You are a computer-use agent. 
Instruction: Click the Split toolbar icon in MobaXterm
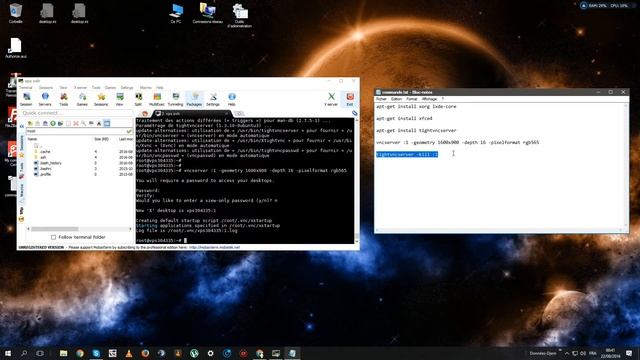(x=138, y=99)
